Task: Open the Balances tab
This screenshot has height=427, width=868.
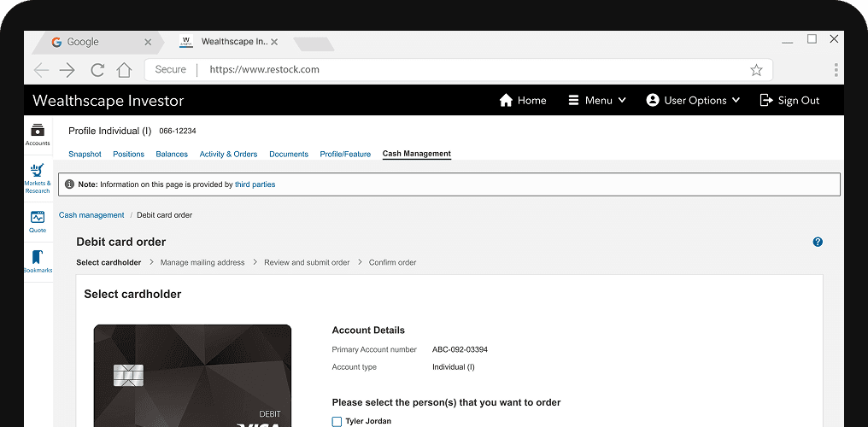Action: 172,155
